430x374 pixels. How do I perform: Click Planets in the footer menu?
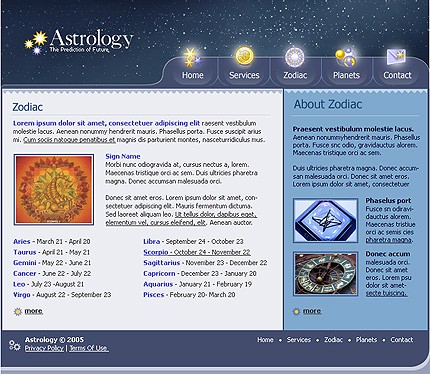366,340
